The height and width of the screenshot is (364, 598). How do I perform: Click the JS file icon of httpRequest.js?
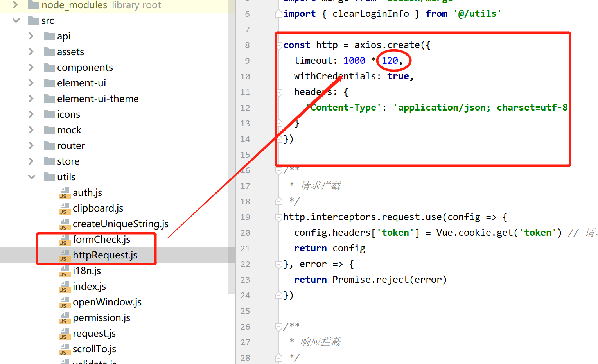65,255
